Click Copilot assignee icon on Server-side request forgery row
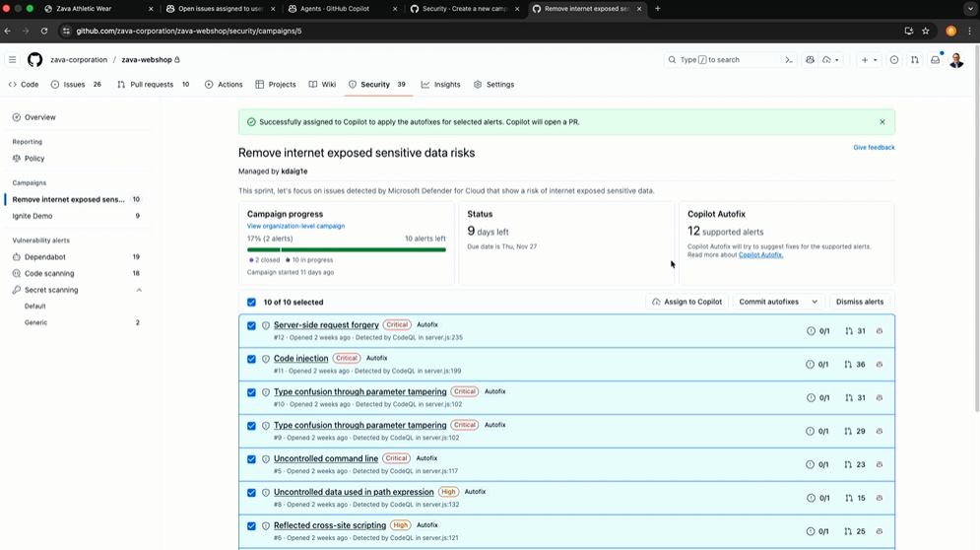 pos(880,331)
